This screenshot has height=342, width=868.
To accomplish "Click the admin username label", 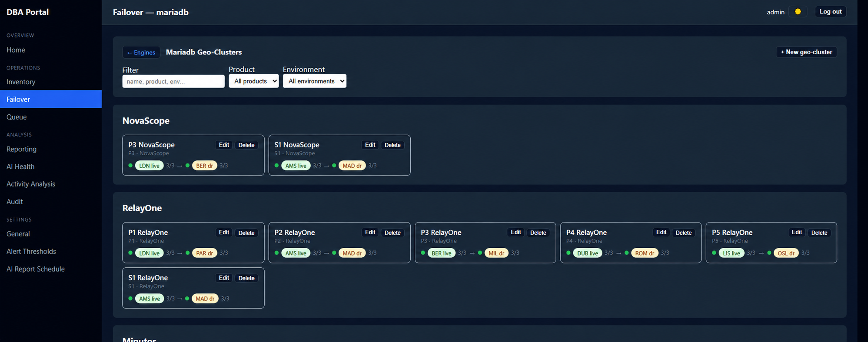I will tap(775, 12).
